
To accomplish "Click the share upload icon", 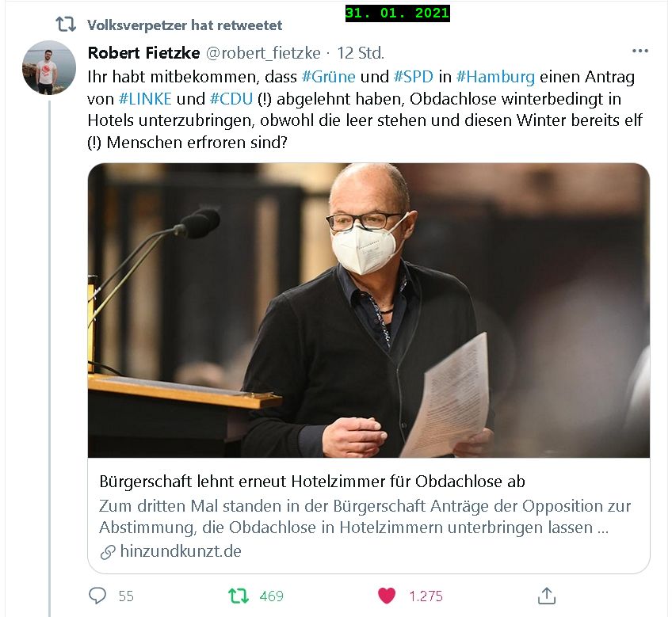I will (x=547, y=596).
